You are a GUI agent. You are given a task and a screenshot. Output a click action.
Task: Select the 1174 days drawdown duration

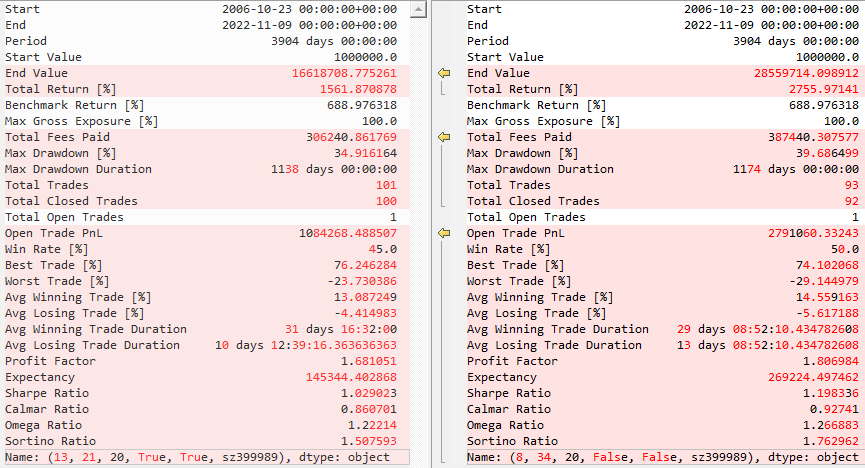point(796,169)
